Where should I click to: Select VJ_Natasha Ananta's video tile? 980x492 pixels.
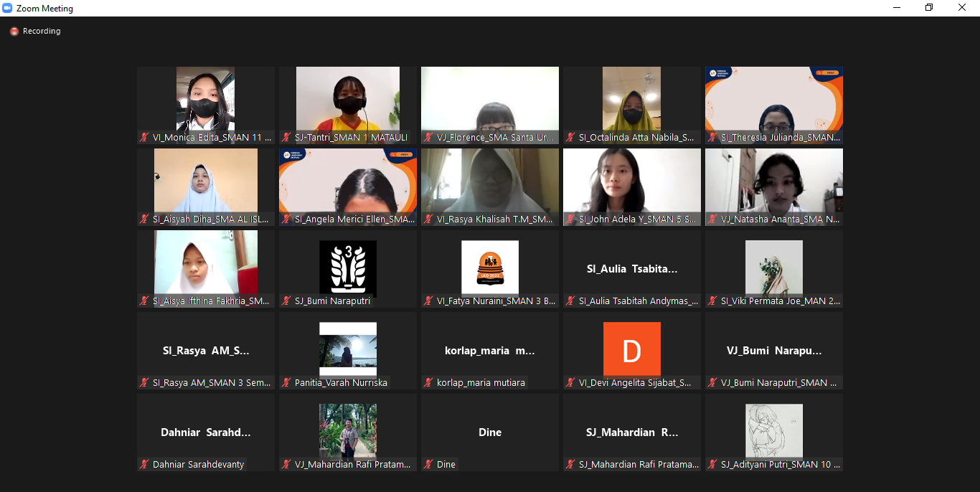tap(773, 182)
